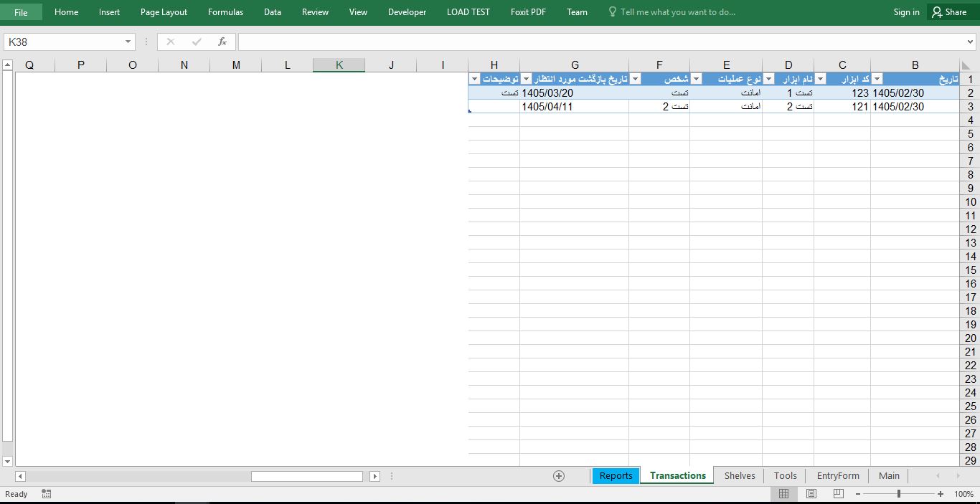Click the Share button
980x504 pixels.
949,12
